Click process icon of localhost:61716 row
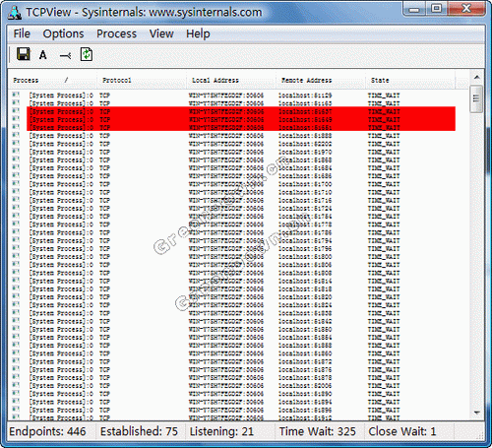The image size is (492, 448). (16, 200)
